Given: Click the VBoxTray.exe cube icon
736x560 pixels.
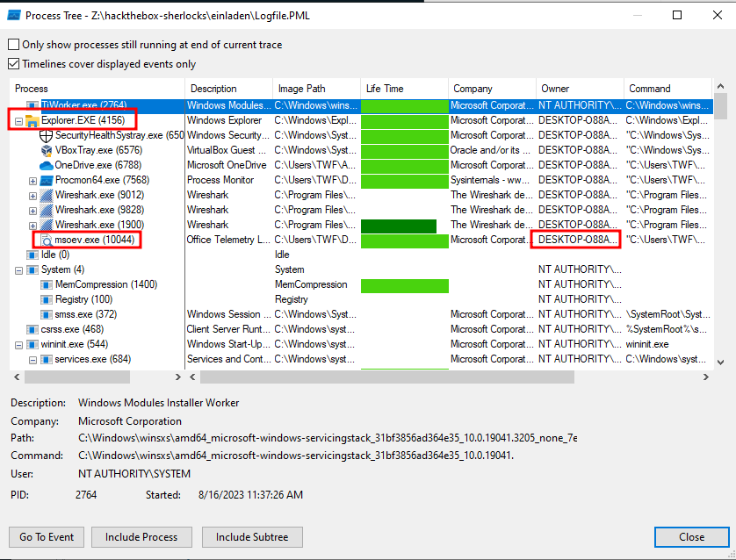Looking at the screenshot, I should point(47,150).
